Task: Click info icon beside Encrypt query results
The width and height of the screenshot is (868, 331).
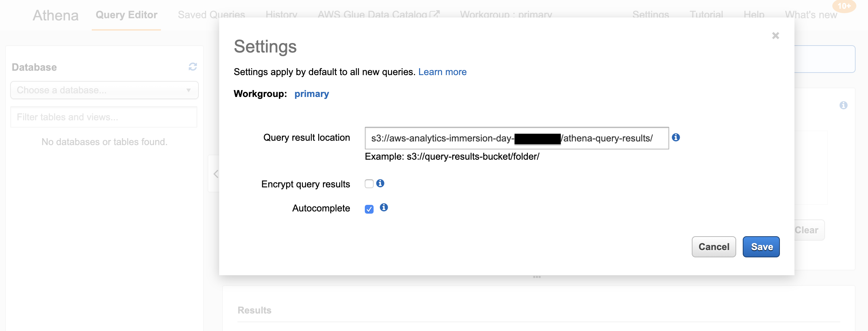Action: [380, 183]
